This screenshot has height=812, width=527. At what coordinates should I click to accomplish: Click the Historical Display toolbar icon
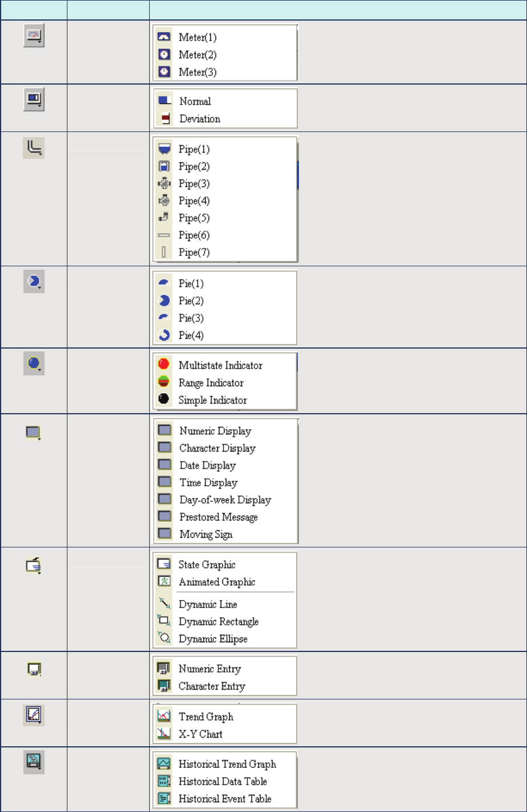tap(34, 763)
